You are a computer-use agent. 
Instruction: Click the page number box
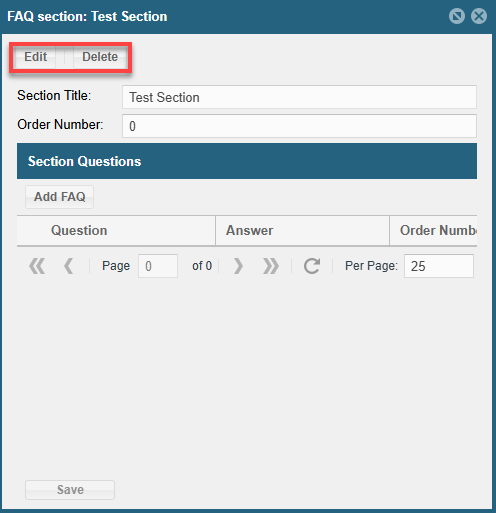[x=158, y=266]
